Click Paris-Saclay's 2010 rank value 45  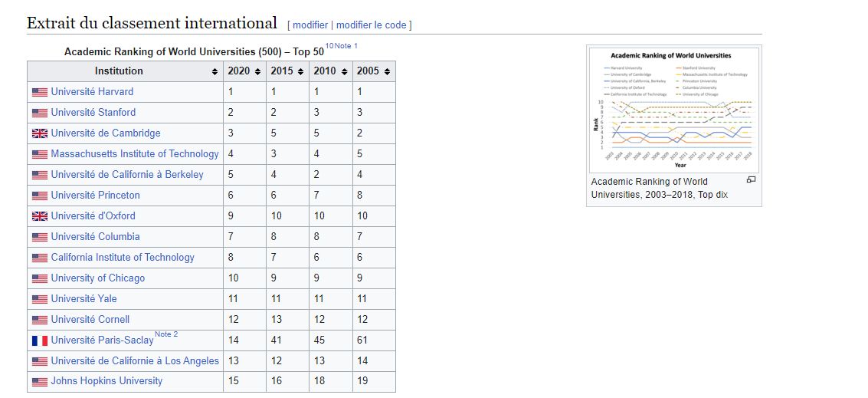319,340
